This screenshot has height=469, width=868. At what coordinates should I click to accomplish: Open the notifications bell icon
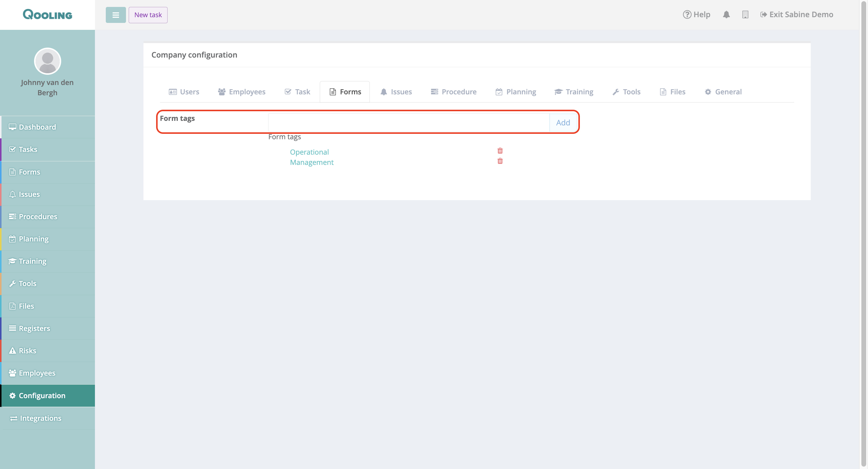726,14
